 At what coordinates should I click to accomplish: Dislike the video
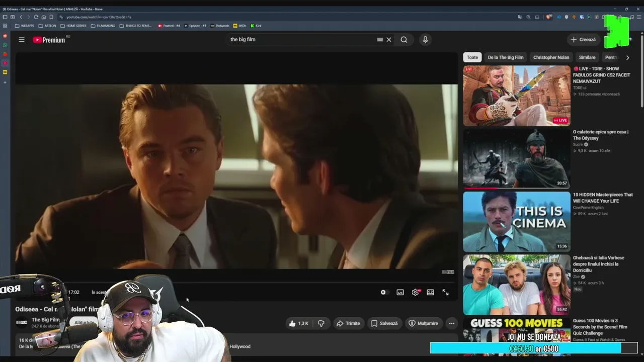point(321,323)
